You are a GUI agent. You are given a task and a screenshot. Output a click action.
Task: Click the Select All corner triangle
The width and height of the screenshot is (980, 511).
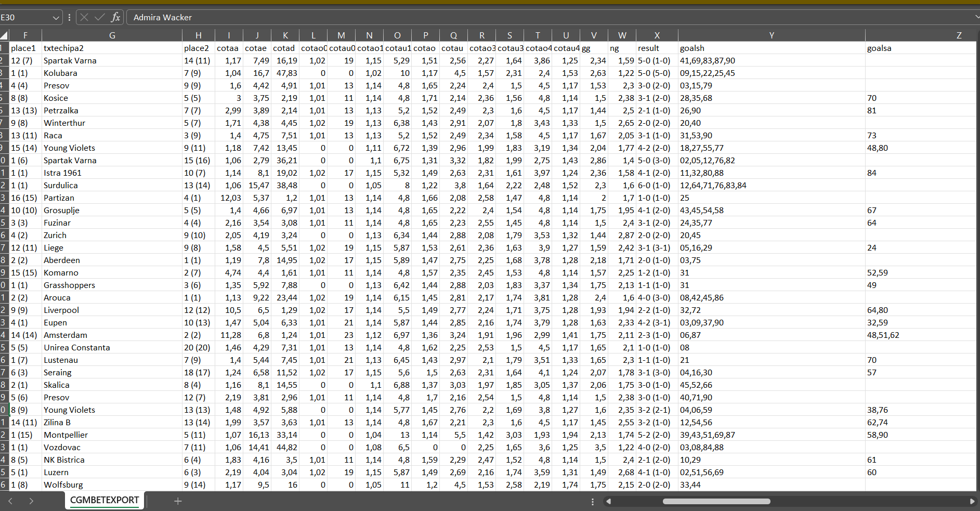tap(4, 35)
